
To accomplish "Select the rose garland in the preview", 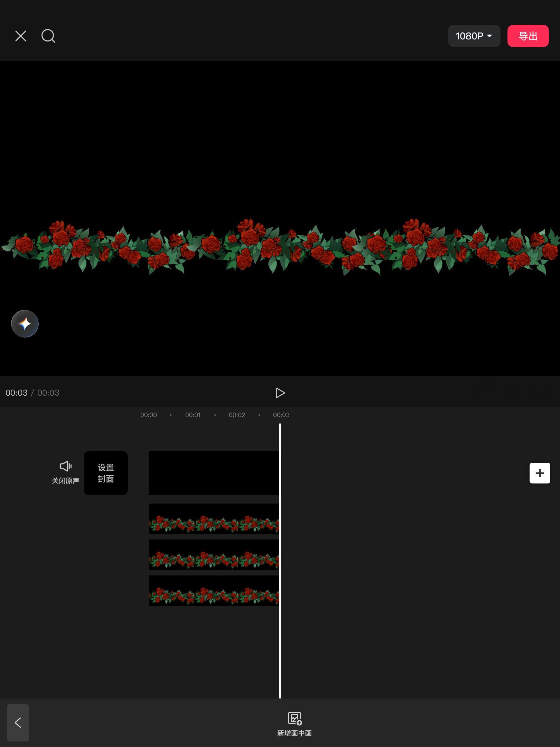I will click(280, 247).
